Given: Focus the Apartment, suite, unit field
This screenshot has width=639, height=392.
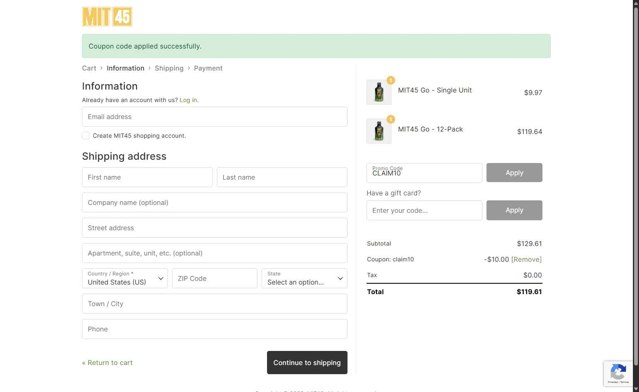Looking at the screenshot, I should tap(215, 253).
